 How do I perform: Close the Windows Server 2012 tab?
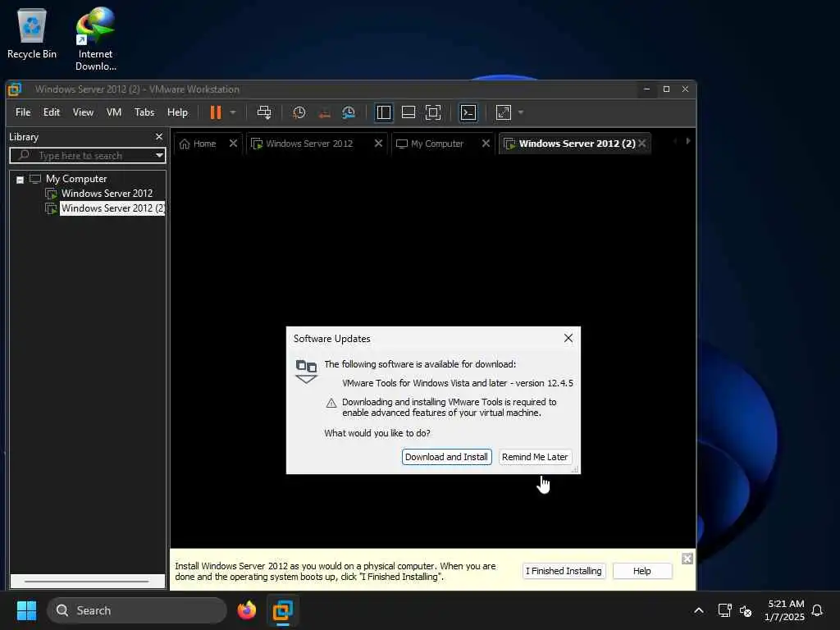(378, 143)
